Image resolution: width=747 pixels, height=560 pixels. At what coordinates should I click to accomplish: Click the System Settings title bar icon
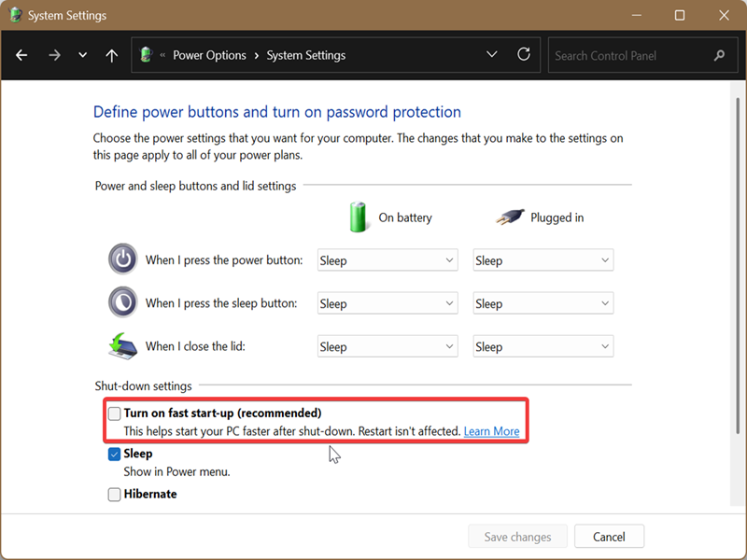coord(15,15)
